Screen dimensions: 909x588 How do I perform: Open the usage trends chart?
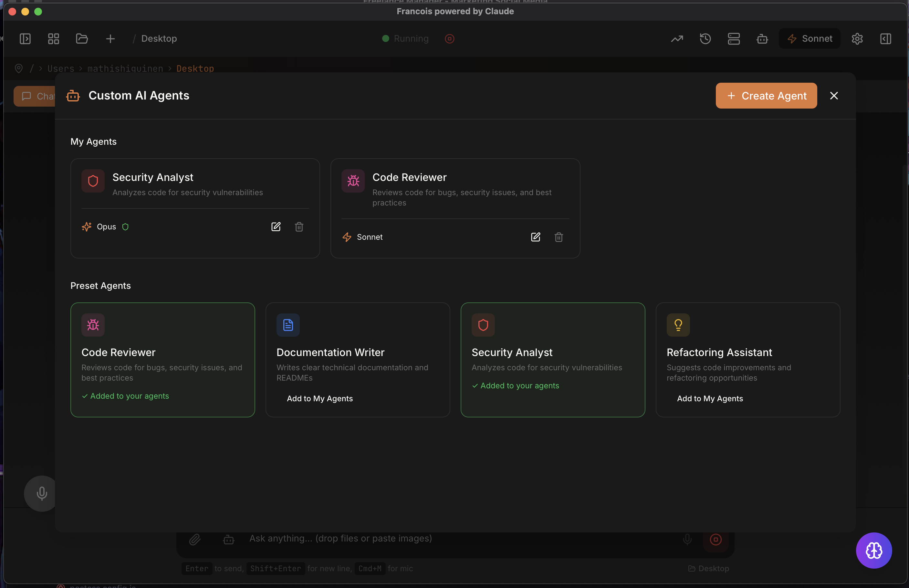coord(676,38)
